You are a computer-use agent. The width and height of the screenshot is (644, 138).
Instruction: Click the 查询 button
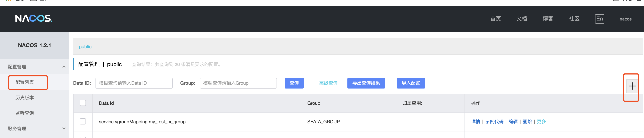[294, 83]
